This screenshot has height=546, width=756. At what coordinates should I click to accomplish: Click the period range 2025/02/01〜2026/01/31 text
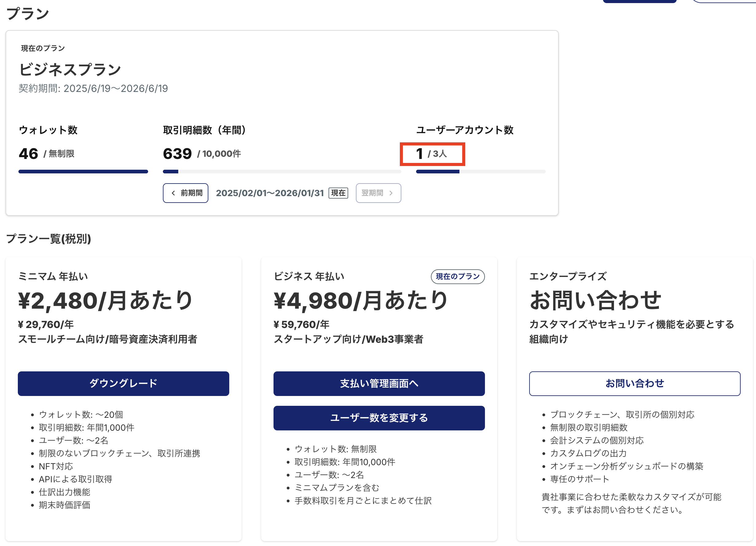[x=270, y=193]
